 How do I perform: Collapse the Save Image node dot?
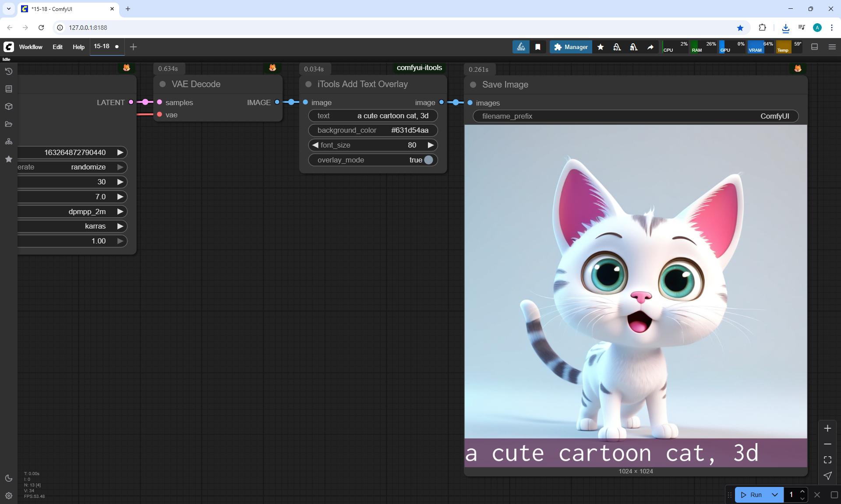[473, 85]
